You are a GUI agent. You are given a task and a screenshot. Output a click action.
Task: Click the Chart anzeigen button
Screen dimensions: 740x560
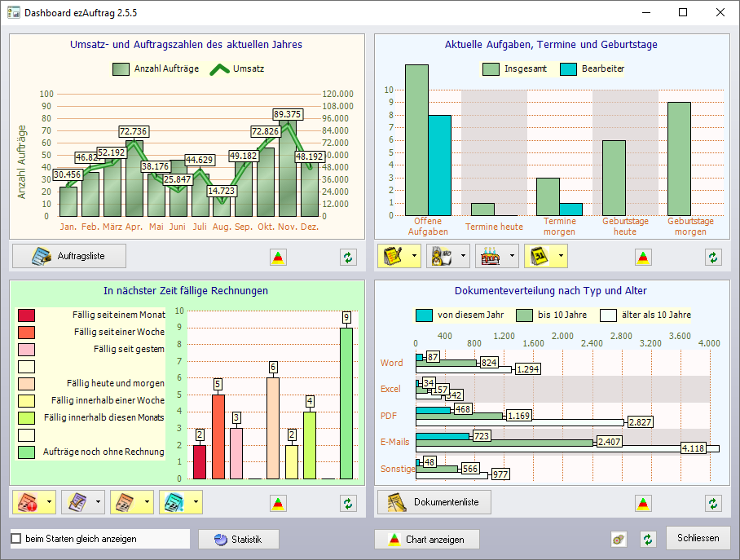tap(427, 540)
